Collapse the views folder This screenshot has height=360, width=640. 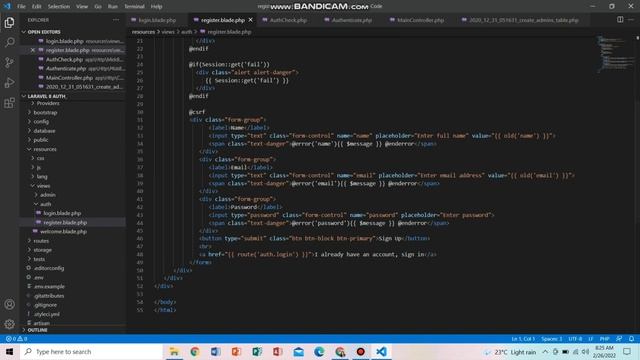point(43,186)
